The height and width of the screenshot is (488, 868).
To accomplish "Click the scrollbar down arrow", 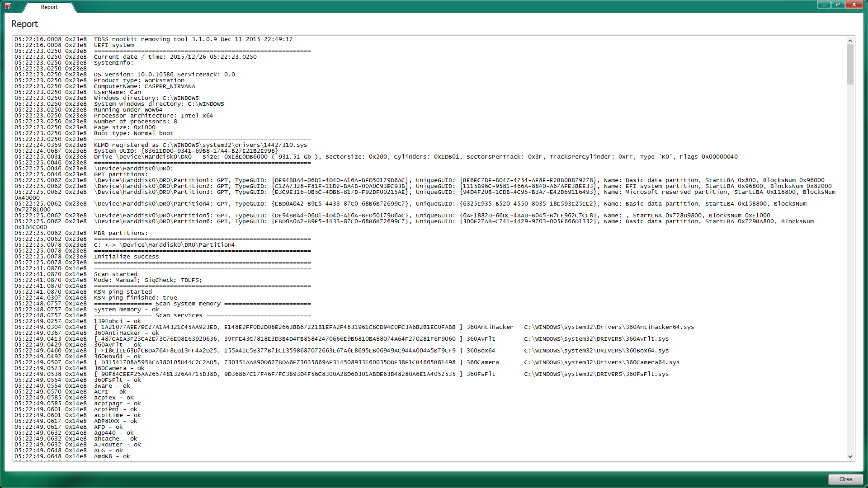I will 850,457.
